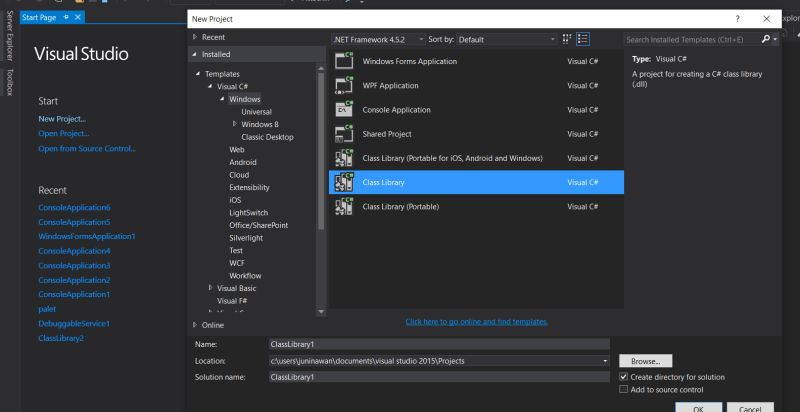Click Open from Source Control... link
This screenshot has width=800, height=412.
click(87, 148)
